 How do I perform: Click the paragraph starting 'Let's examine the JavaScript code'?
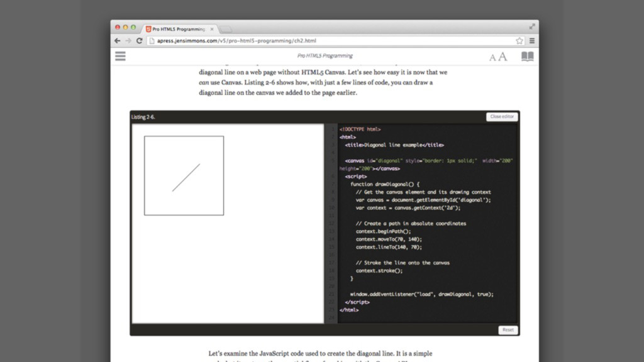tap(320, 356)
